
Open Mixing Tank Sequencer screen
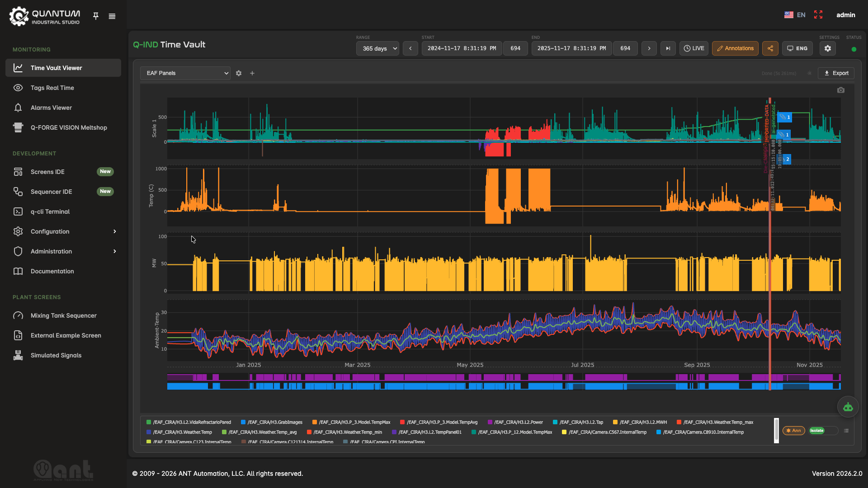click(63, 315)
